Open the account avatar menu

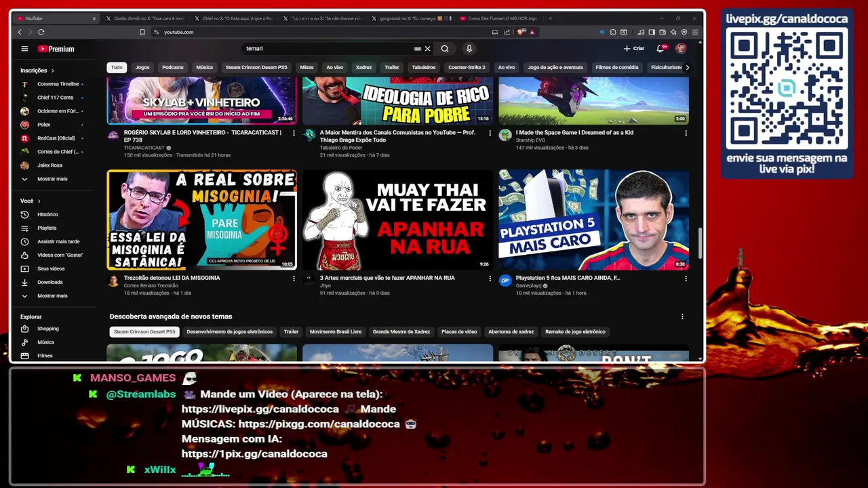(x=681, y=49)
